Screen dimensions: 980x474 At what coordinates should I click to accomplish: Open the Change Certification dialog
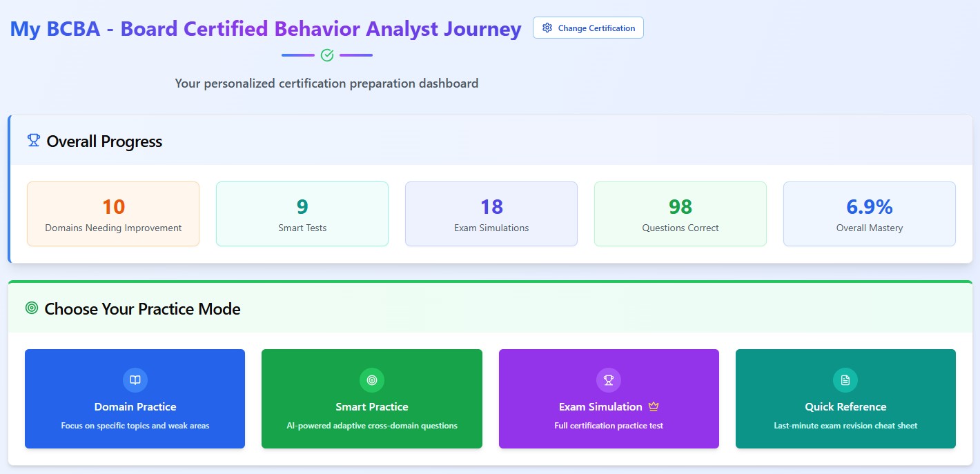click(588, 28)
